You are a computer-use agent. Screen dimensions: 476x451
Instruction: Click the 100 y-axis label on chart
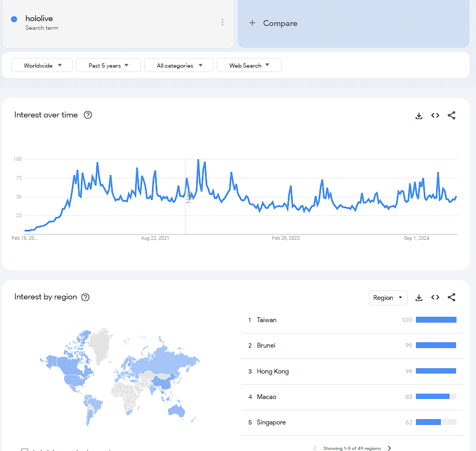(x=17, y=159)
